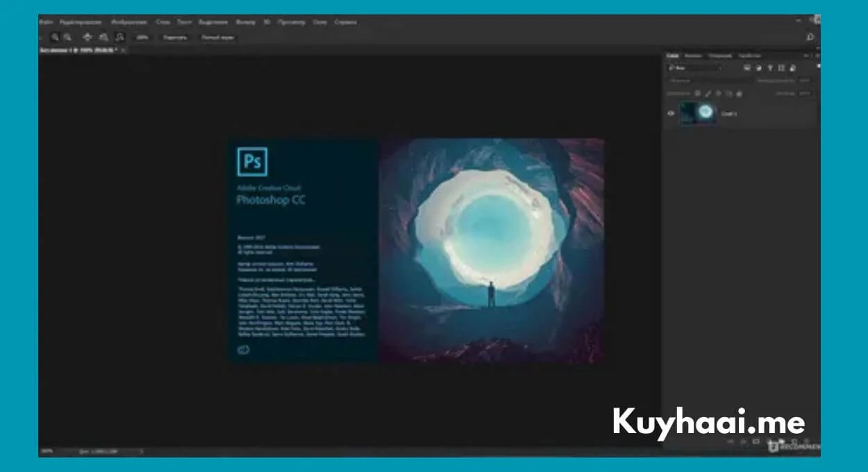
Task: Select the Слой 1 layer thumbnail
Action: click(698, 112)
